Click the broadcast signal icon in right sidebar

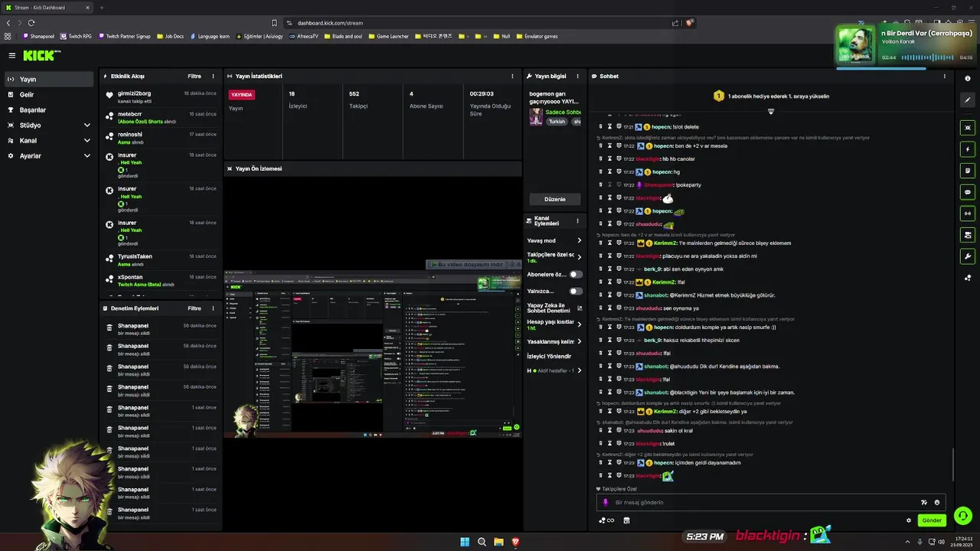[x=968, y=214]
